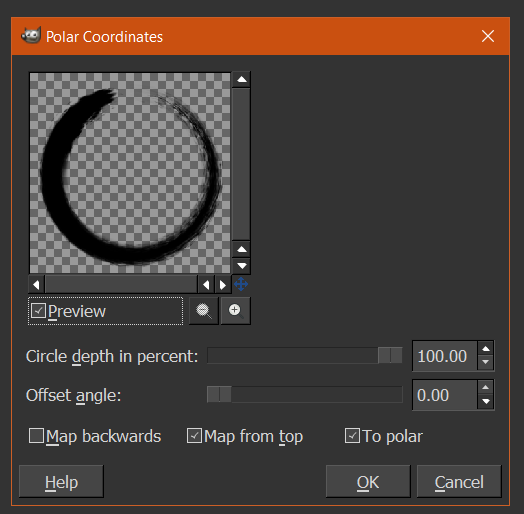Screen dimensions: 524x514
Task: Click the Offset angle value field
Action: 444,395
